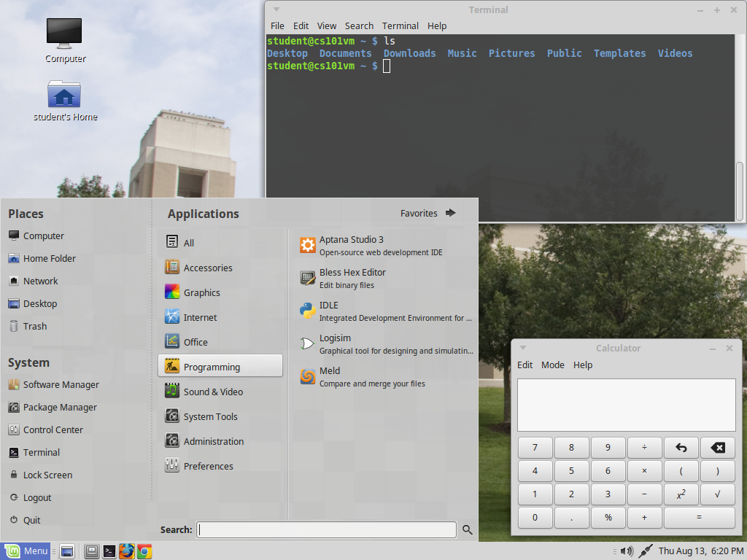This screenshot has height=560, width=747.
Task: Open the Calculator Mode menu
Action: pos(553,365)
